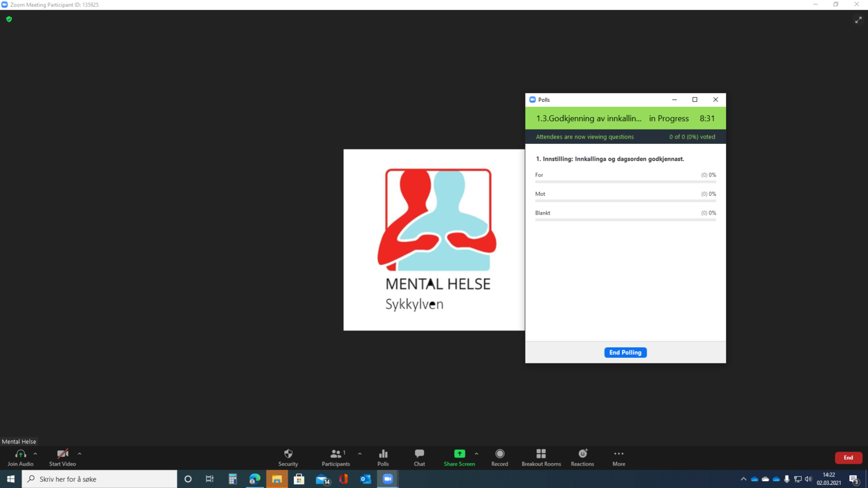Open the Reactions menu

(582, 458)
